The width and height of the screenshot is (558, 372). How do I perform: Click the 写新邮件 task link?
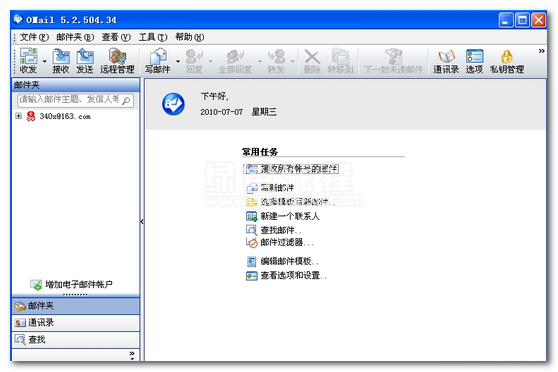pyautogui.click(x=270, y=187)
